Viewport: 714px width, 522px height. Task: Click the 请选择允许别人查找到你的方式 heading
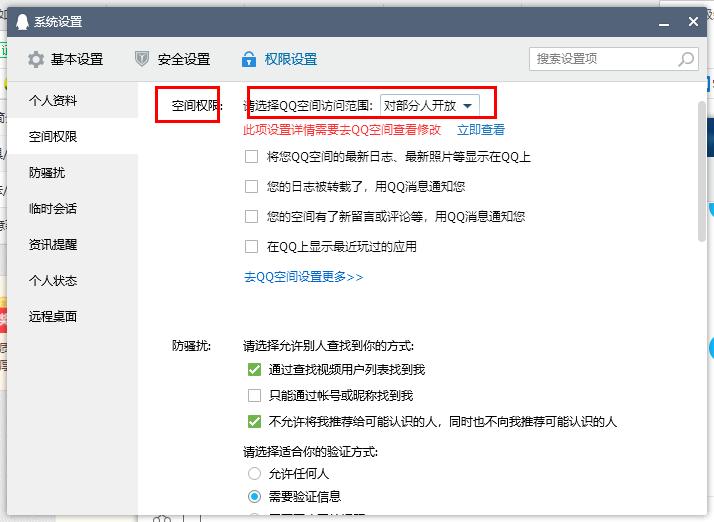pos(328,346)
